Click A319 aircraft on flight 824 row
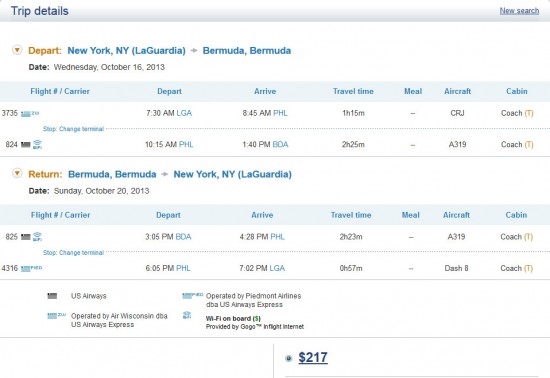 click(x=457, y=144)
